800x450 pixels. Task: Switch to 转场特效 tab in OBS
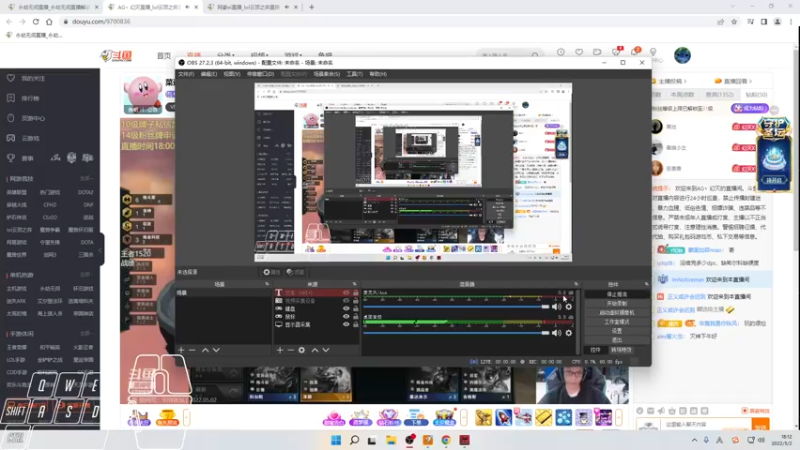(621, 350)
